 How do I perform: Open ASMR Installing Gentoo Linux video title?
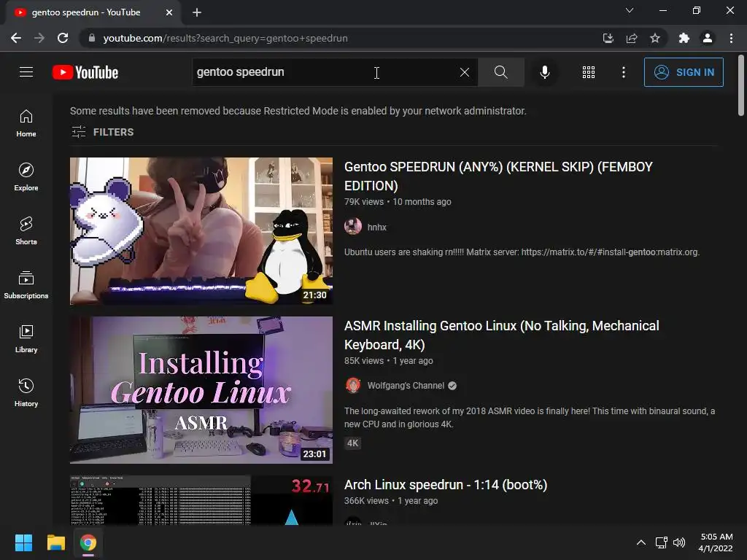(x=502, y=335)
